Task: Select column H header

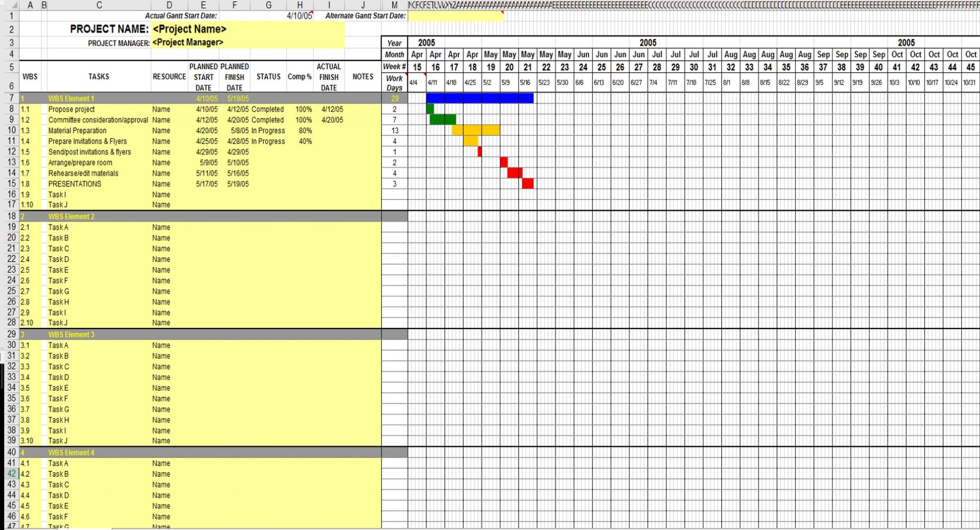Action: (x=300, y=5)
